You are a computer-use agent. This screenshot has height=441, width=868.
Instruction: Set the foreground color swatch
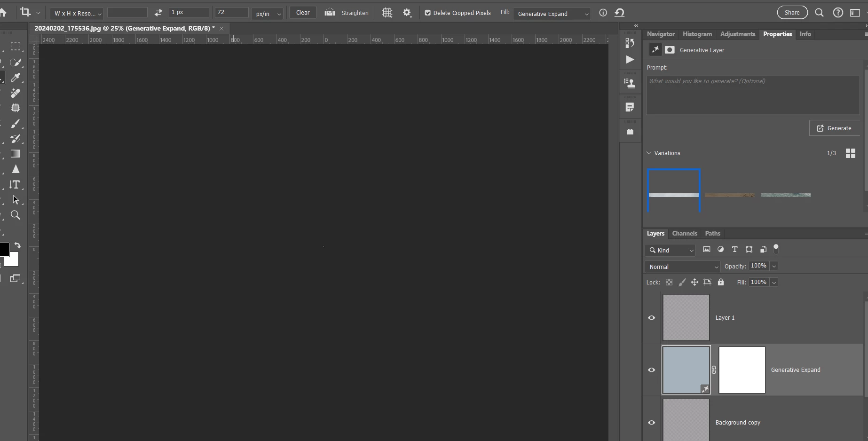4,249
